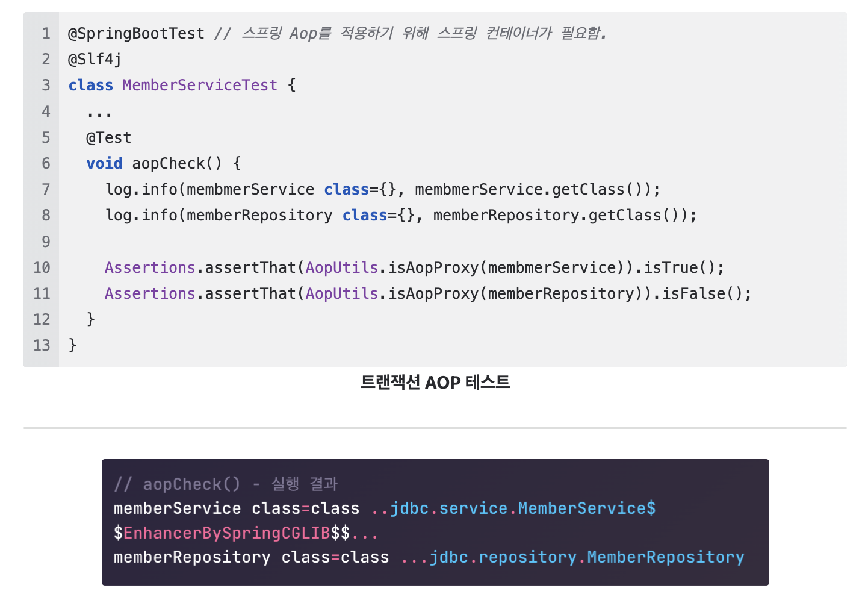Click membmerService.getClass() on line 7
The height and width of the screenshot is (600, 868).
click(532, 189)
